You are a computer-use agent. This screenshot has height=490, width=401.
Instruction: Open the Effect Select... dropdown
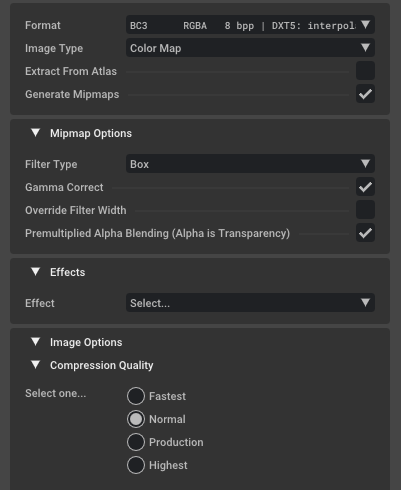(250, 303)
